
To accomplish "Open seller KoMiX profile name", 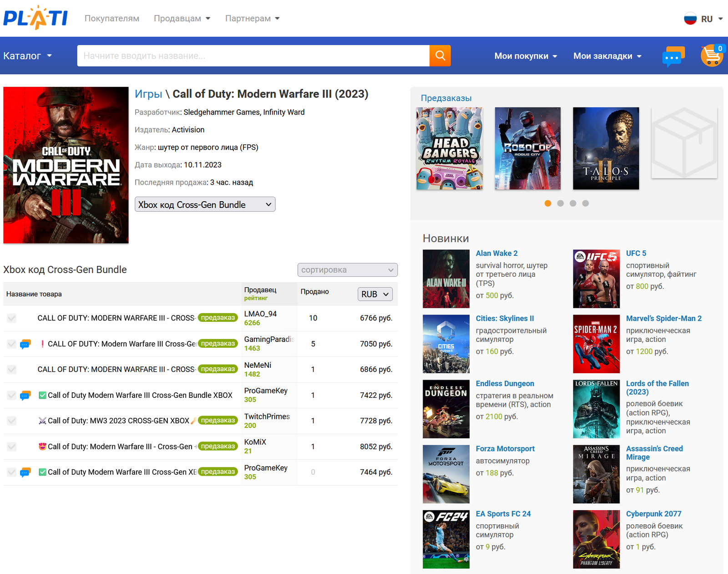I will 255,442.
